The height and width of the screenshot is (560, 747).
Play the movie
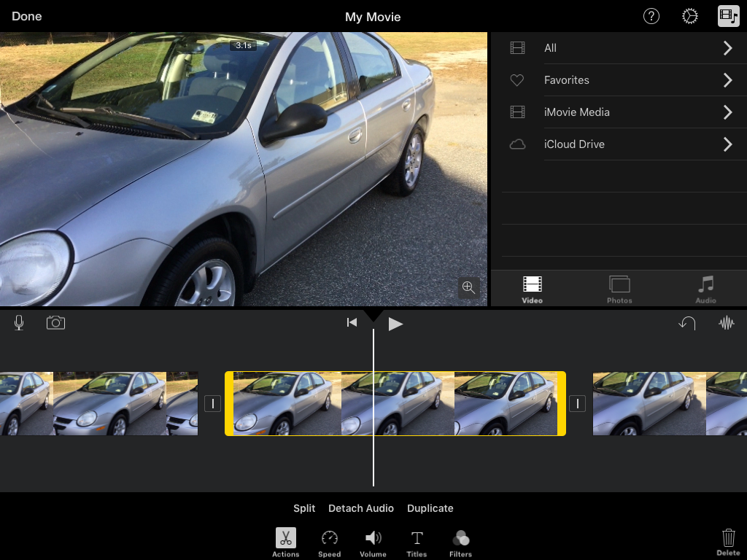(x=395, y=324)
